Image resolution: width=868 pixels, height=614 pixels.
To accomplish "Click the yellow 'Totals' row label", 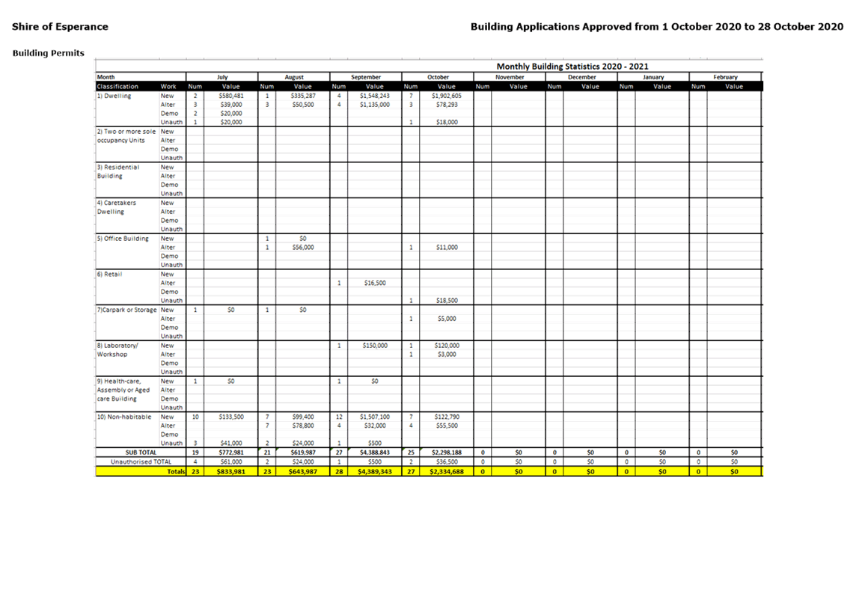I will point(176,472).
